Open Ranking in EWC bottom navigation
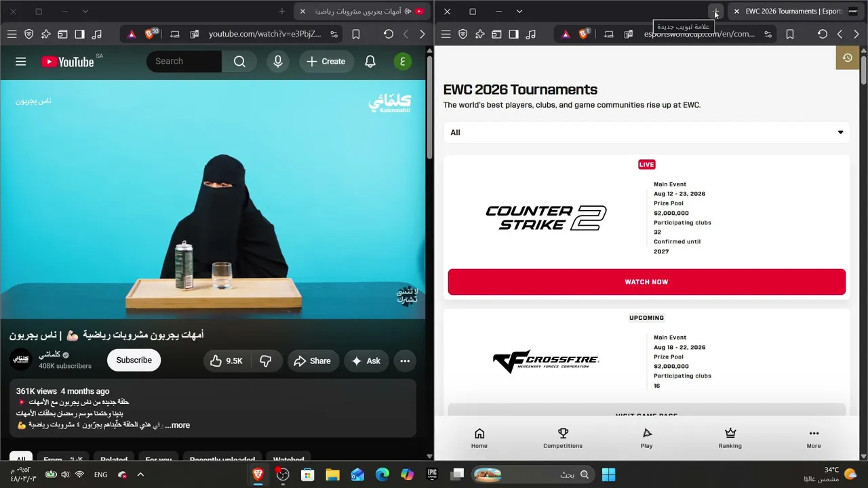Screen dimensions: 868x488 tap(730, 438)
